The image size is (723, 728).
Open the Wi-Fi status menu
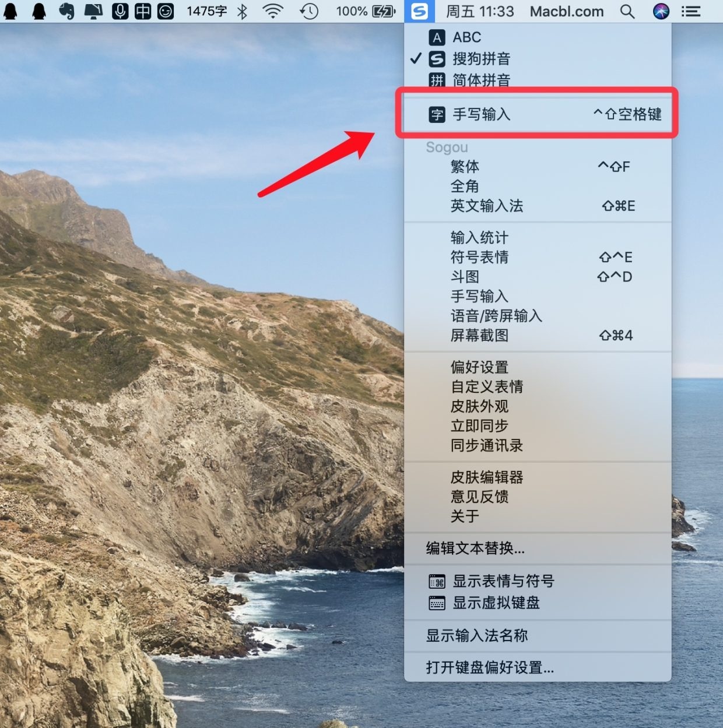[x=272, y=11]
